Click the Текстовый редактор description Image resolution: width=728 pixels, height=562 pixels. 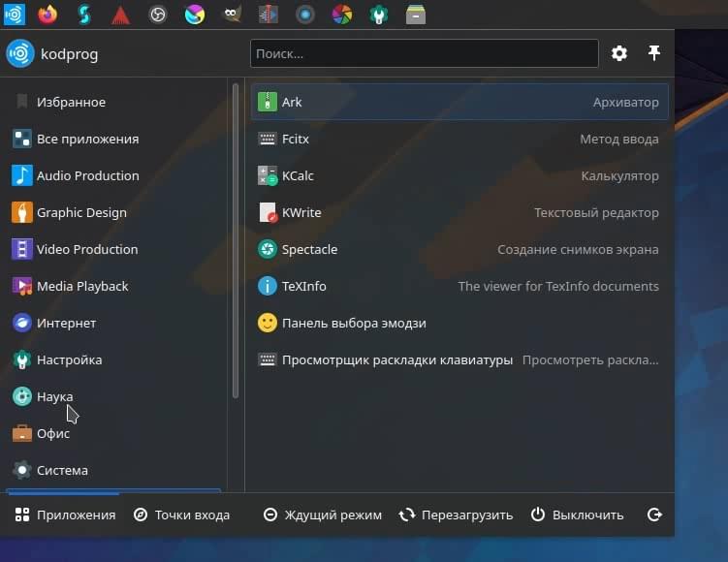(x=596, y=212)
